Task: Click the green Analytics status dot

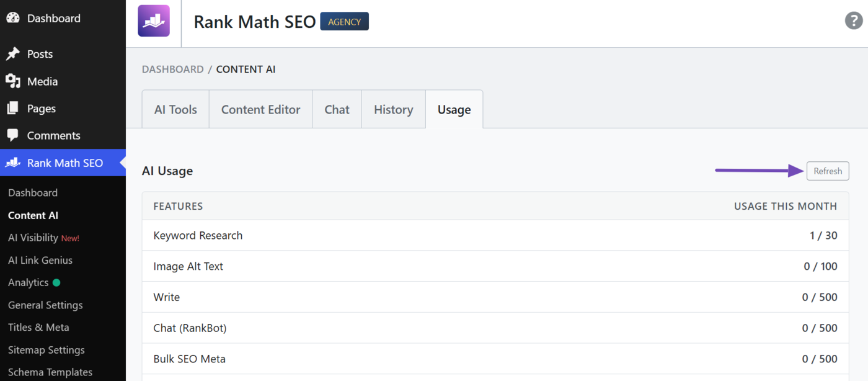Action: (56, 282)
